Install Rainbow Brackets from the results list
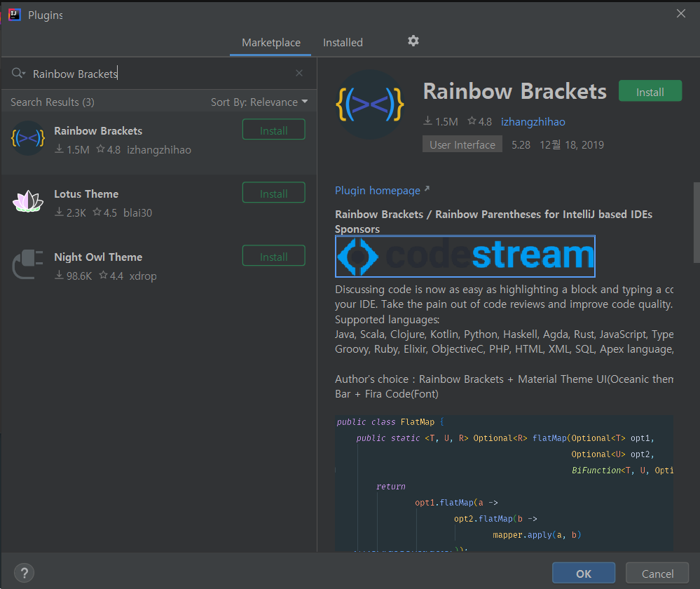 (274, 130)
